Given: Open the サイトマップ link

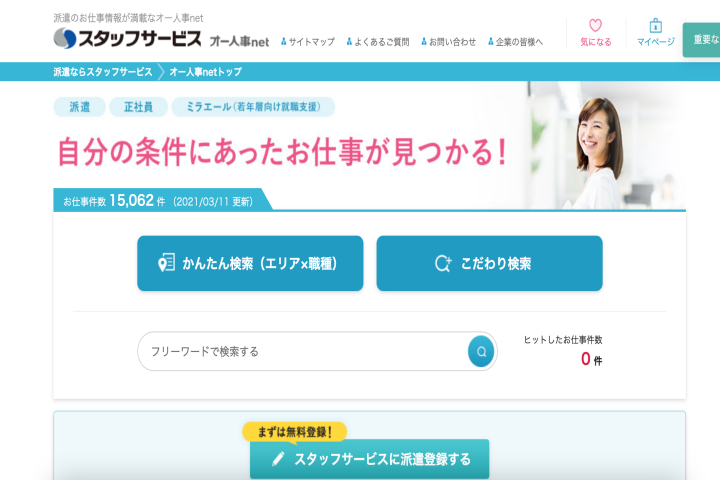Looking at the screenshot, I should pyautogui.click(x=311, y=42).
